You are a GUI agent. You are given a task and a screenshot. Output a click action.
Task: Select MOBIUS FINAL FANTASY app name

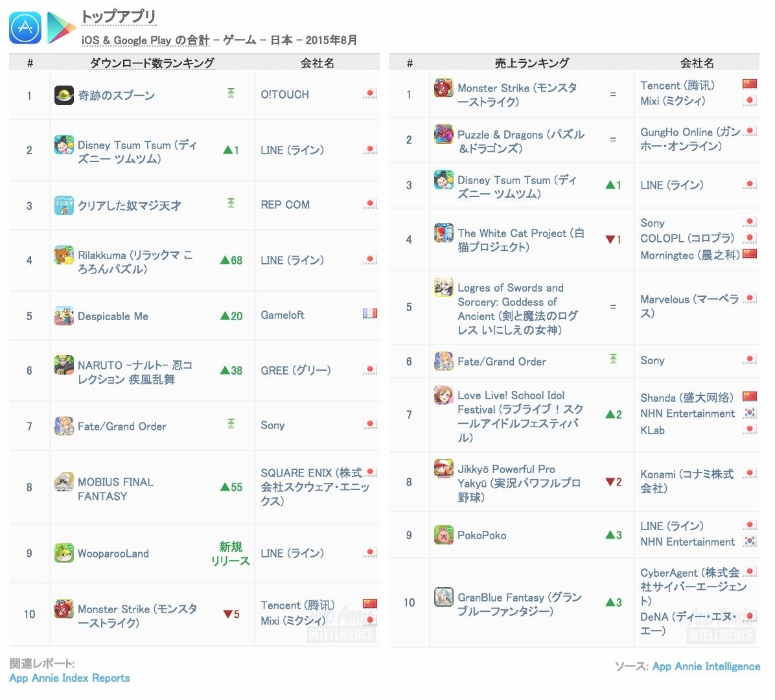click(x=115, y=489)
